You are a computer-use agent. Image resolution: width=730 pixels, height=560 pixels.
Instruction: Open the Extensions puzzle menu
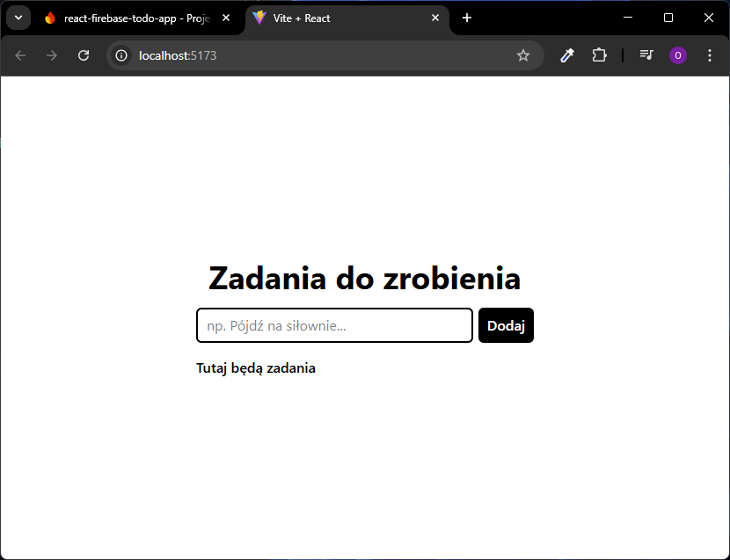(599, 55)
